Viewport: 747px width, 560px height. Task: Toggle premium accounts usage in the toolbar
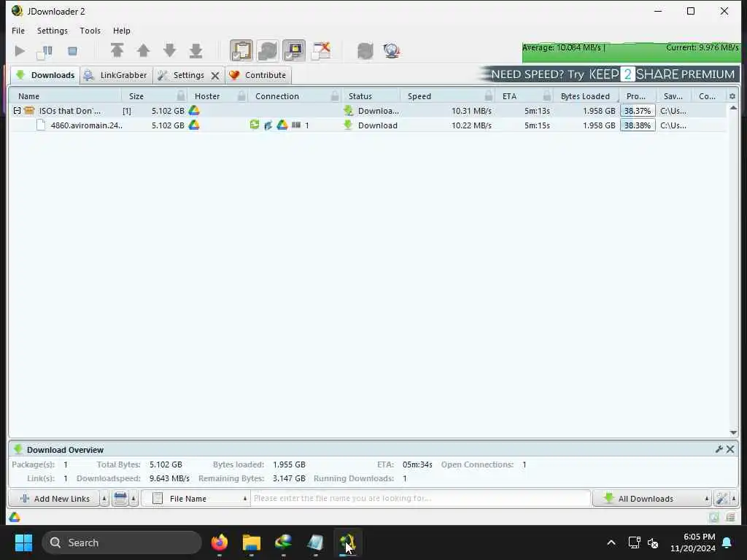294,51
